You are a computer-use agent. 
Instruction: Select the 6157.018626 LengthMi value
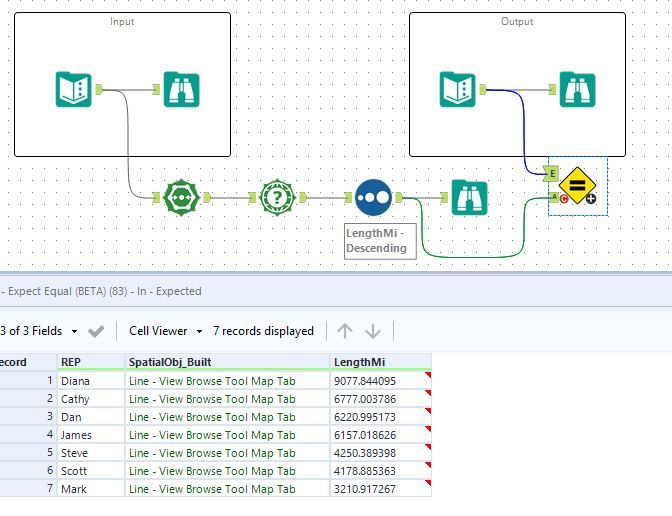pos(381,435)
